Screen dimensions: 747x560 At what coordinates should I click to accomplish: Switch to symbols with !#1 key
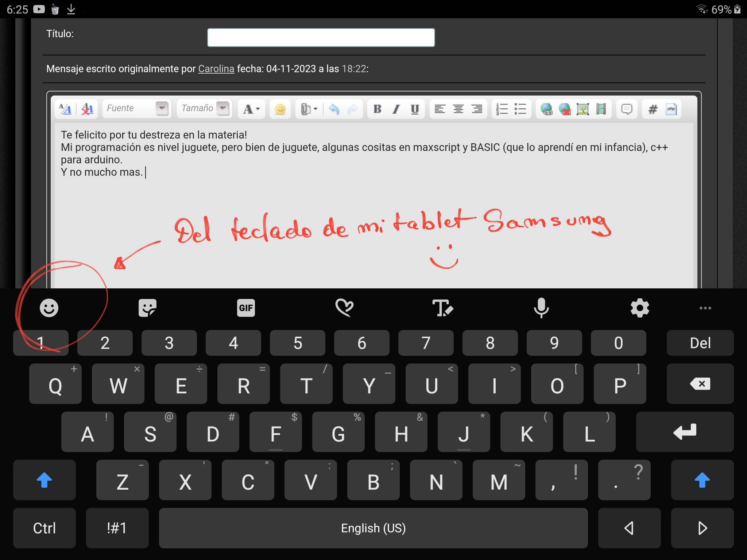[x=117, y=528]
